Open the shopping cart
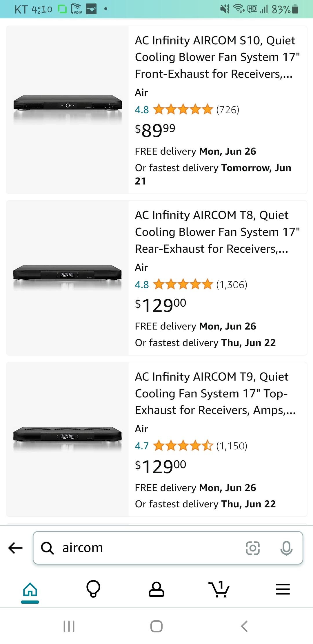This screenshot has width=313, height=644. pos(219,589)
